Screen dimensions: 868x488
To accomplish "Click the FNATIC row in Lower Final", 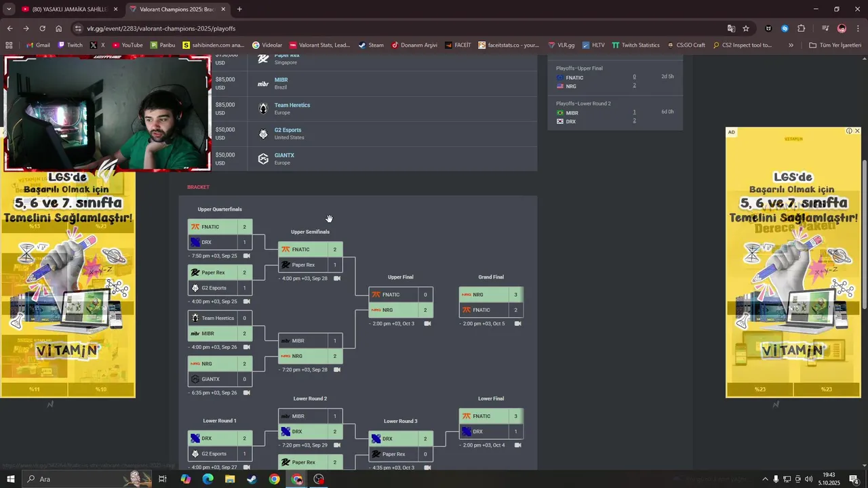I will 491,416.
